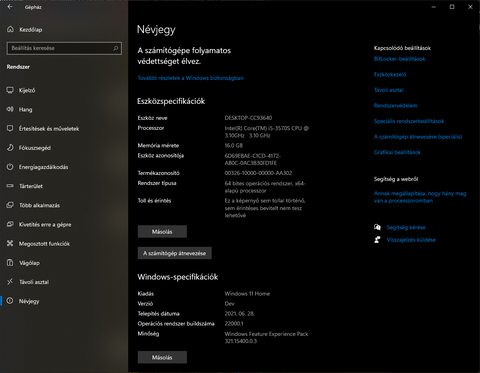Go back with the arrow icon

(10, 7)
